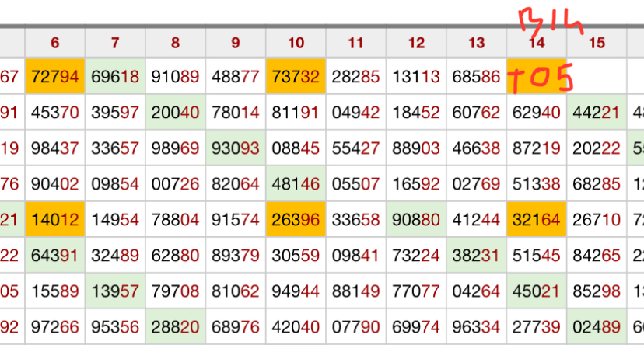The height and width of the screenshot is (345, 644).
Task: Select the green cell 93093
Action: tap(236, 148)
